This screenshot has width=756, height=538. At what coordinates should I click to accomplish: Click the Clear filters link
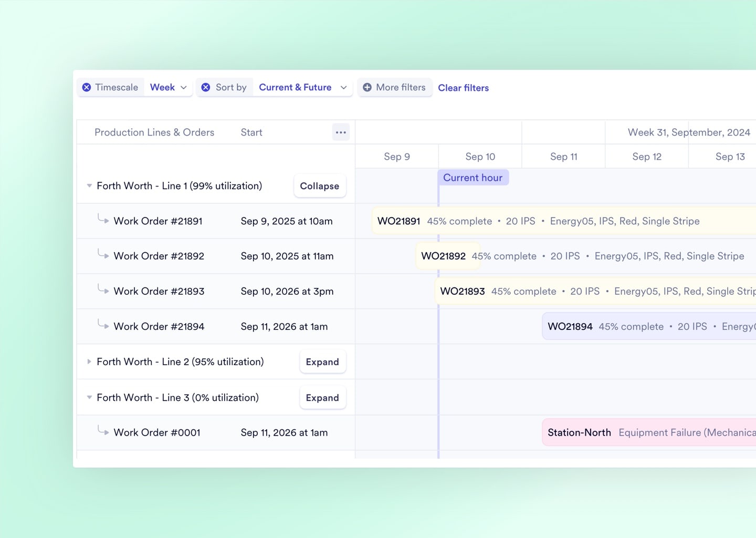coord(463,88)
